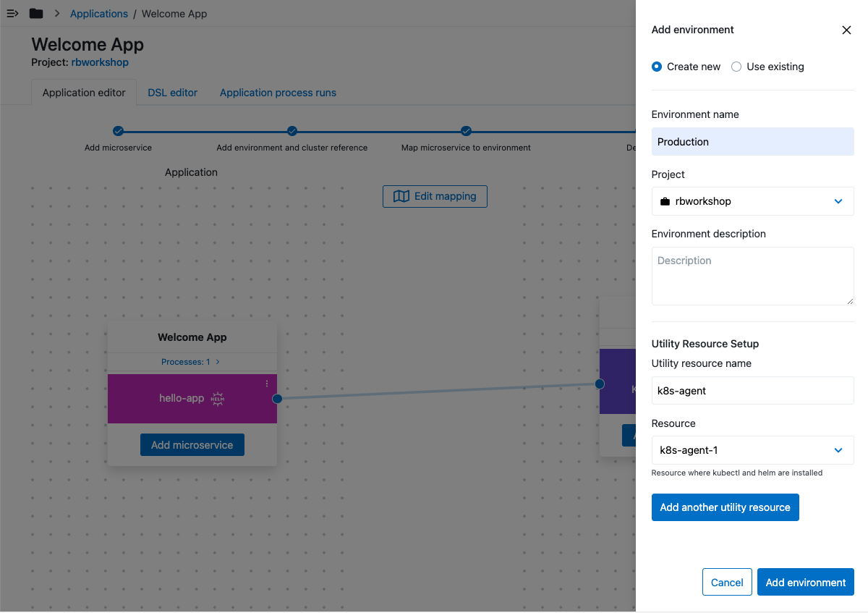Open the sidebar navigation menu
868x613 pixels.
[x=12, y=13]
